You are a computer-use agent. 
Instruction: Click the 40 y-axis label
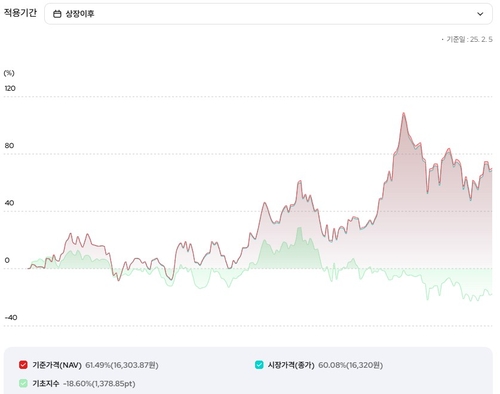pyautogui.click(x=9, y=203)
